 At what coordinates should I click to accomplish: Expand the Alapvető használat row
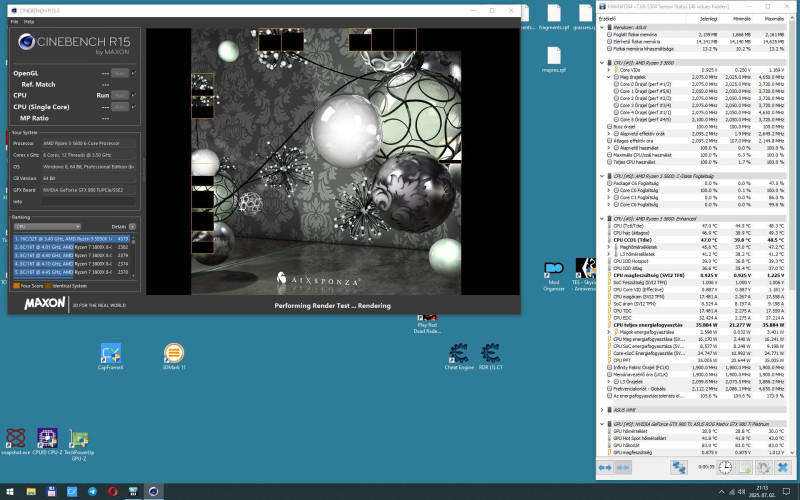tap(609, 148)
